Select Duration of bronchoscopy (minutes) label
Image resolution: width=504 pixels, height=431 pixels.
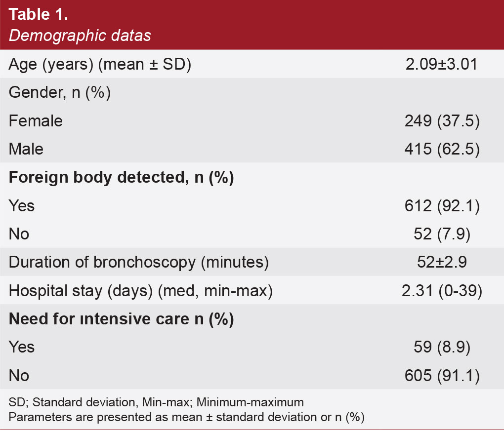tap(139, 262)
